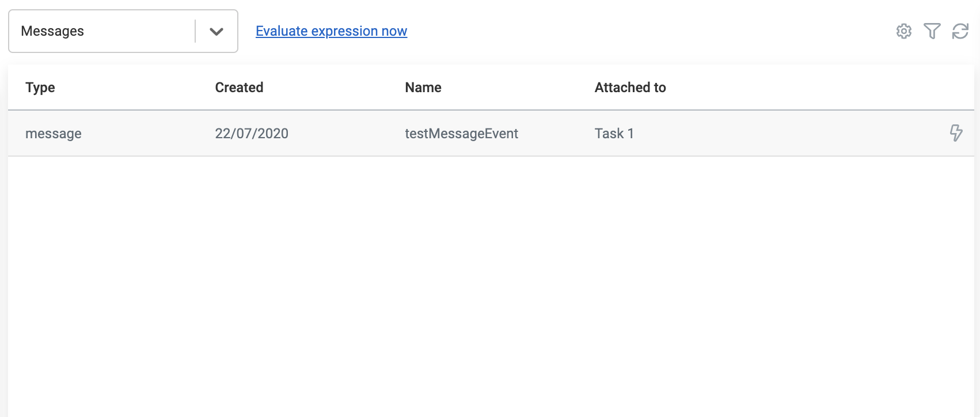Sort the table by Created
Image resolution: width=980 pixels, height=417 pixels.
point(239,88)
